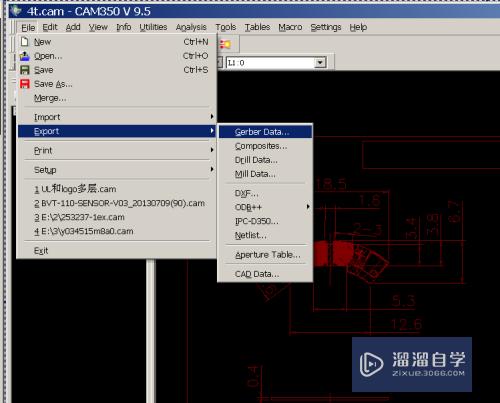Click the L1 : 0 layer combo box field

point(276,62)
